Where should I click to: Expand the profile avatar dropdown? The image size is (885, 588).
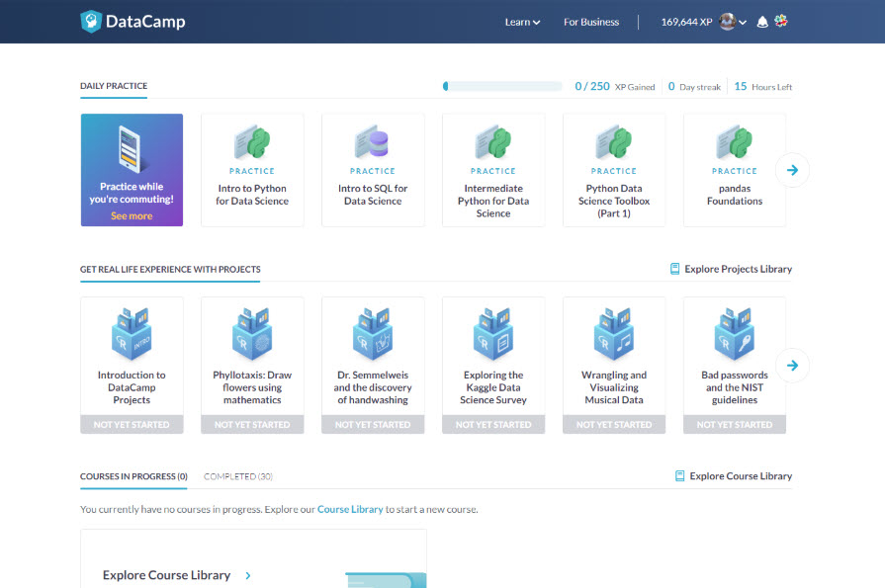click(x=730, y=21)
